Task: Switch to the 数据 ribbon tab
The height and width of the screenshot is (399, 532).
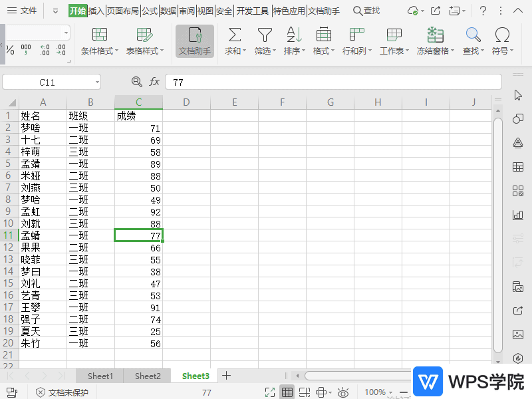Action: [x=168, y=11]
